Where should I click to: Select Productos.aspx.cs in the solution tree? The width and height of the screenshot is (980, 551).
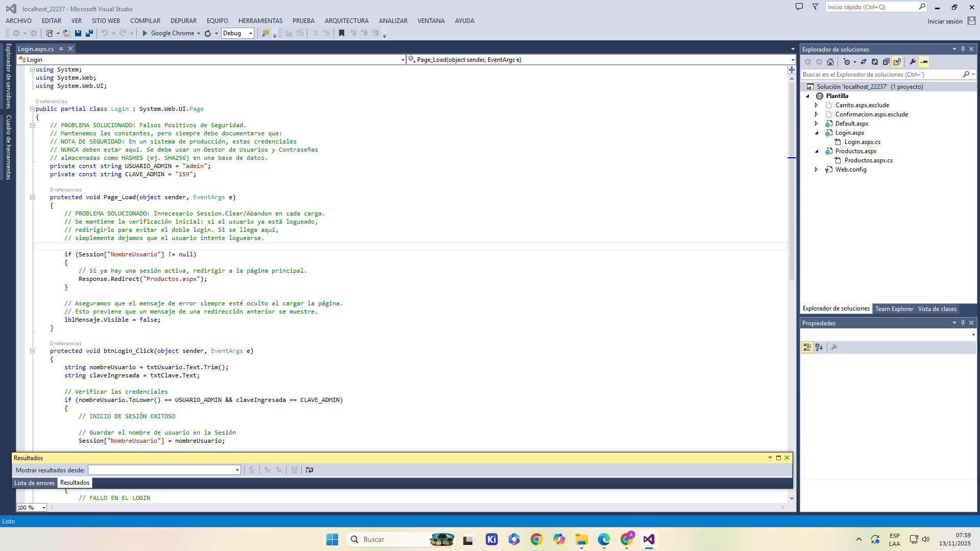tap(868, 160)
